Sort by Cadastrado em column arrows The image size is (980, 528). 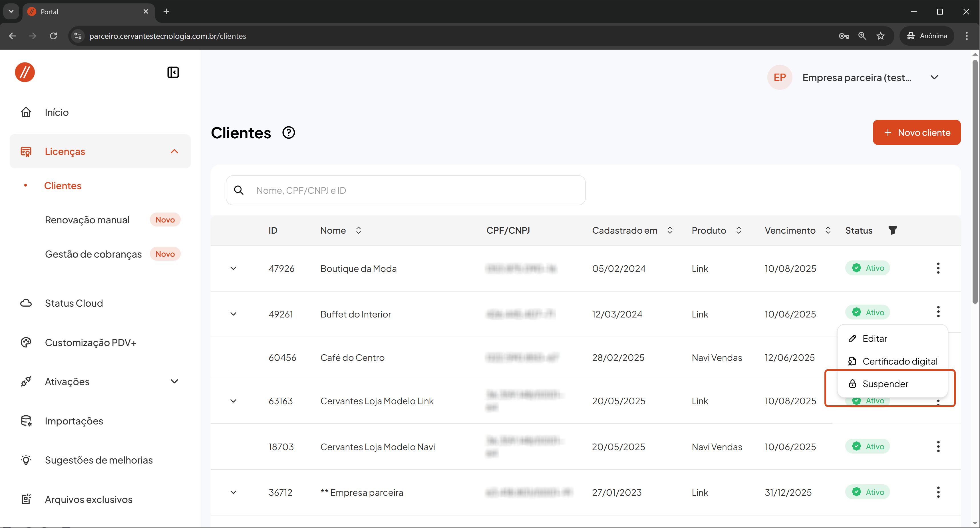click(670, 230)
